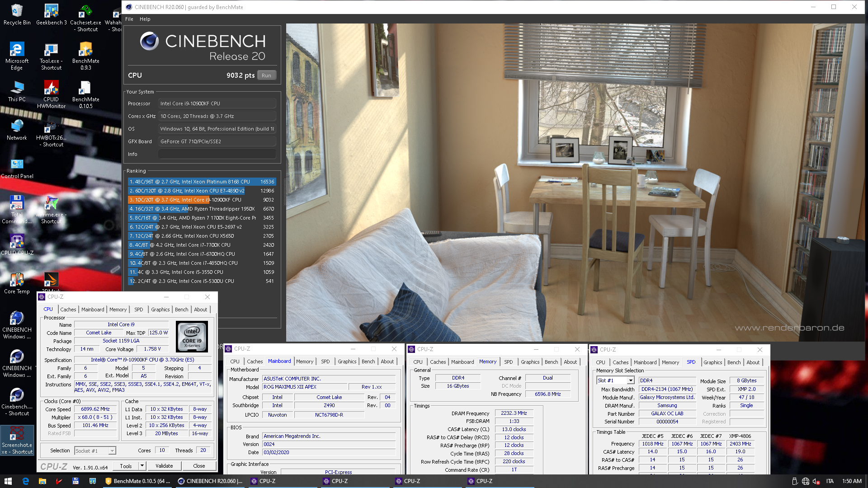The width and height of the screenshot is (868, 488).
Task: Open the Tool.exe shortcut icon
Action: [x=51, y=56]
